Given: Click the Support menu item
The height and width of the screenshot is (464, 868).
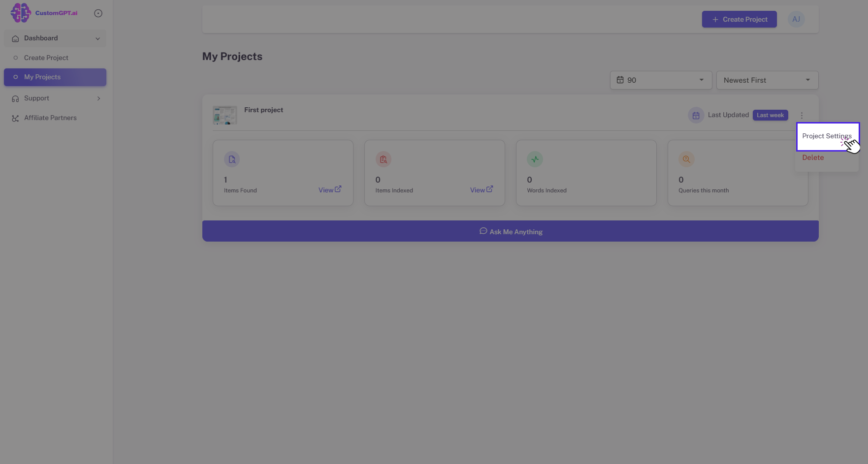Looking at the screenshot, I should pyautogui.click(x=55, y=98).
